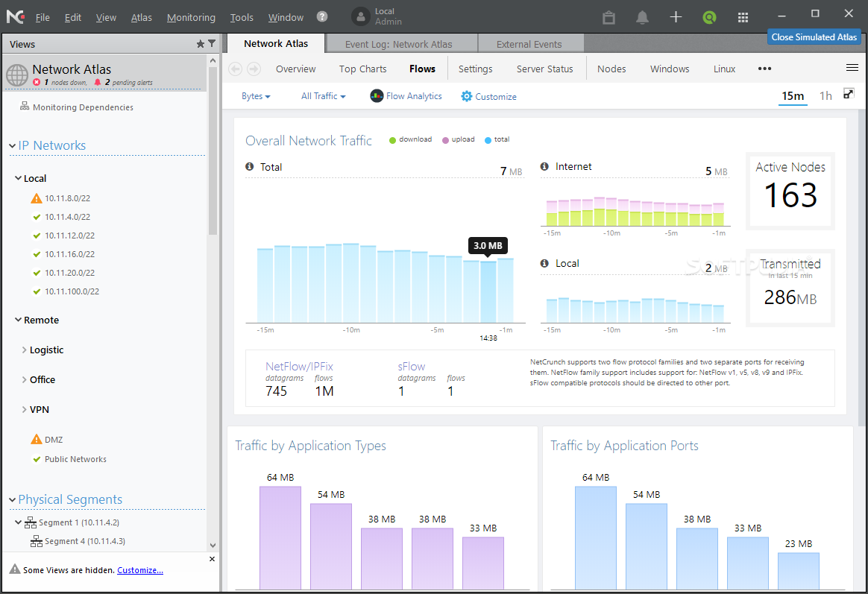Viewport: 868px width, 594px height.
Task: Click the 64 MB Application Types bar
Action: coord(280,537)
